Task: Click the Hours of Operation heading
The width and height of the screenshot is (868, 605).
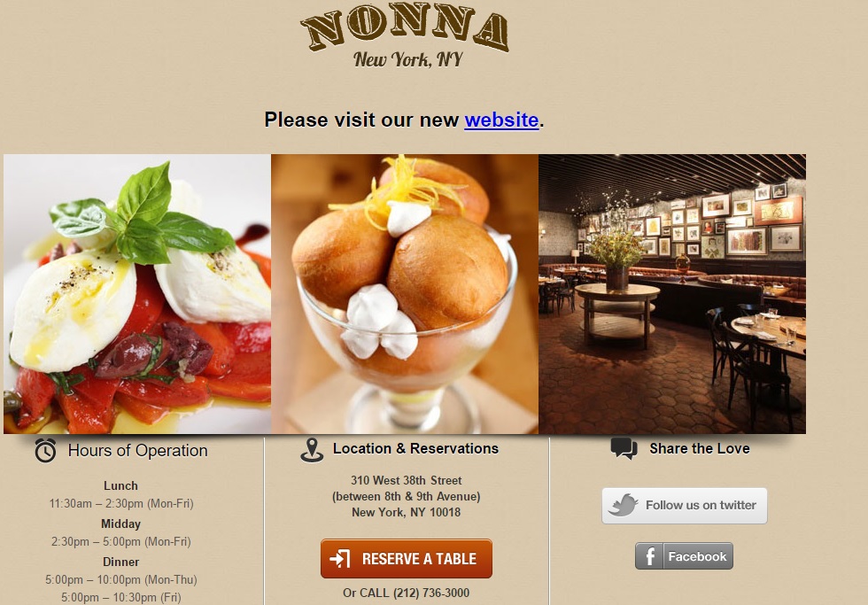Action: (138, 451)
